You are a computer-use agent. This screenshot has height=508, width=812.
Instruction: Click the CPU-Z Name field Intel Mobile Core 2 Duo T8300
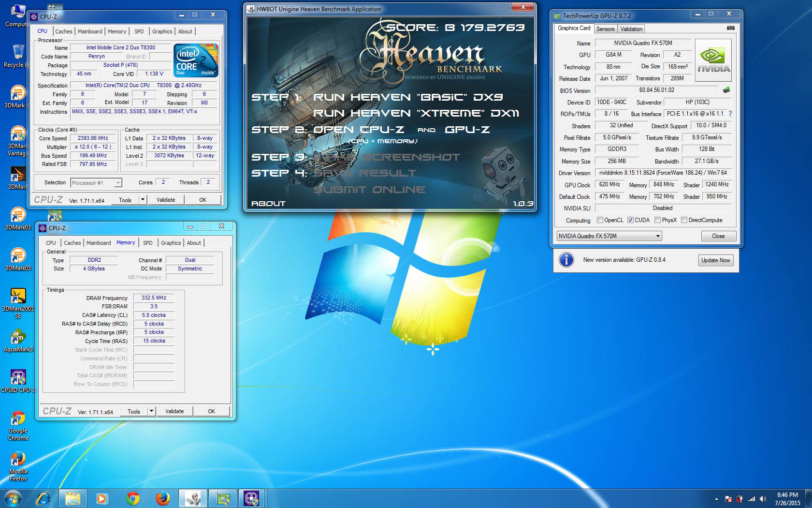tap(121, 47)
